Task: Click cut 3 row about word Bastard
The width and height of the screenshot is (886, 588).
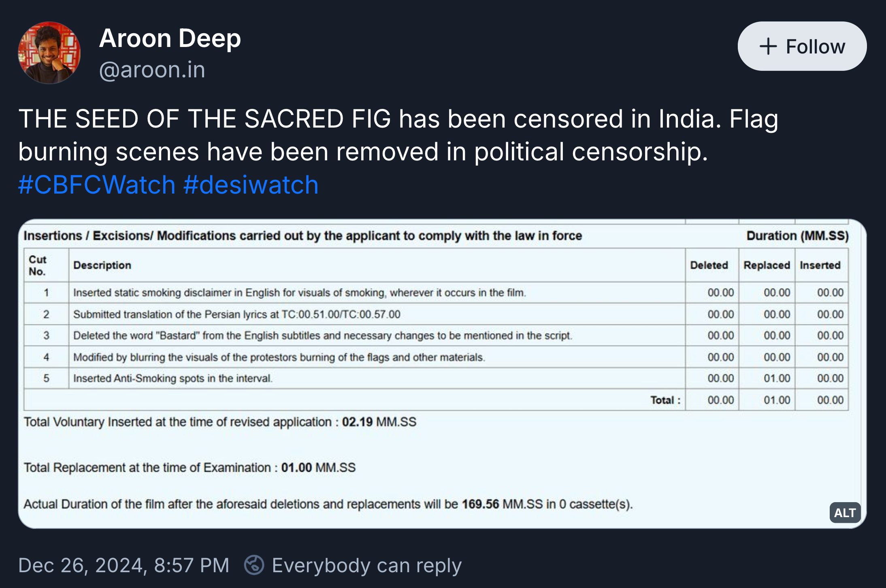Action: (x=322, y=336)
